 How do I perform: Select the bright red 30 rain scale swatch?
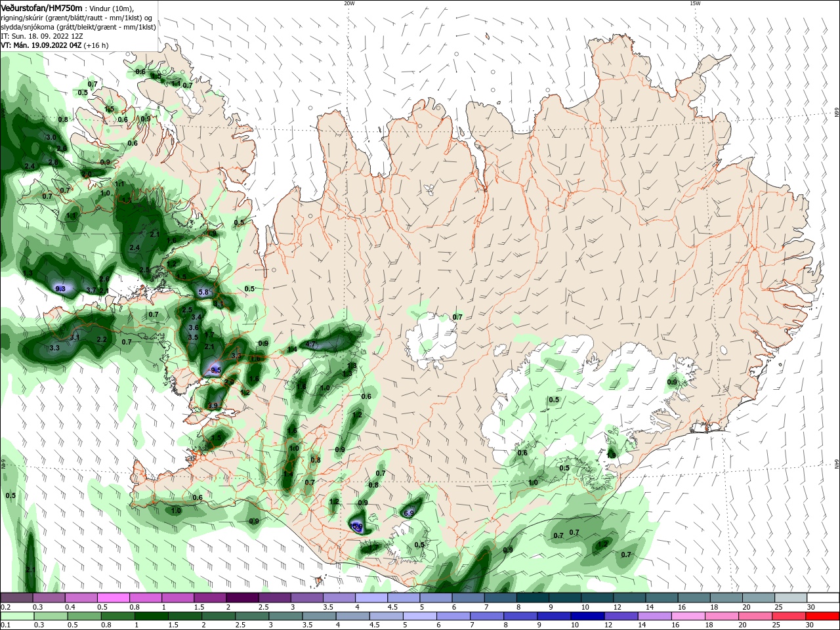tap(823, 617)
